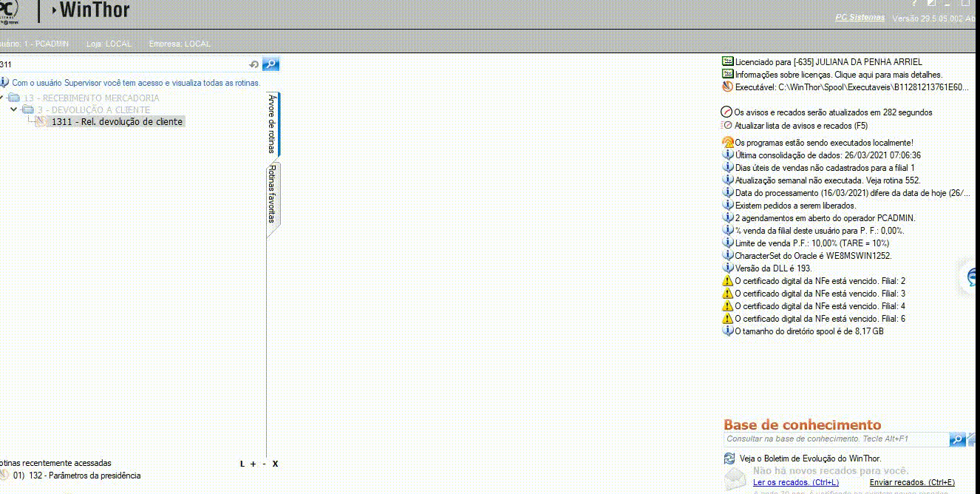This screenshot has width=980, height=494.
Task: Click info icon for Atualização semanal notice
Action: pyautogui.click(x=728, y=180)
